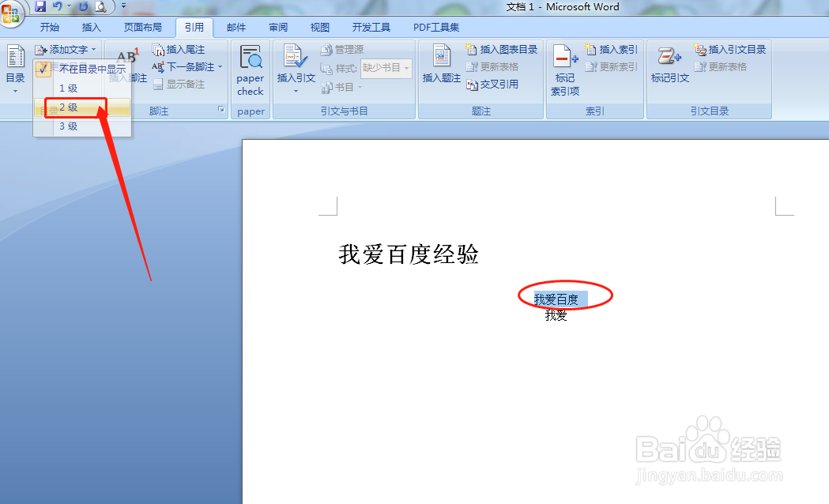The height and width of the screenshot is (504, 829).
Task: Expand Customize Quick Access Toolbar arrow
Action: pos(123,6)
